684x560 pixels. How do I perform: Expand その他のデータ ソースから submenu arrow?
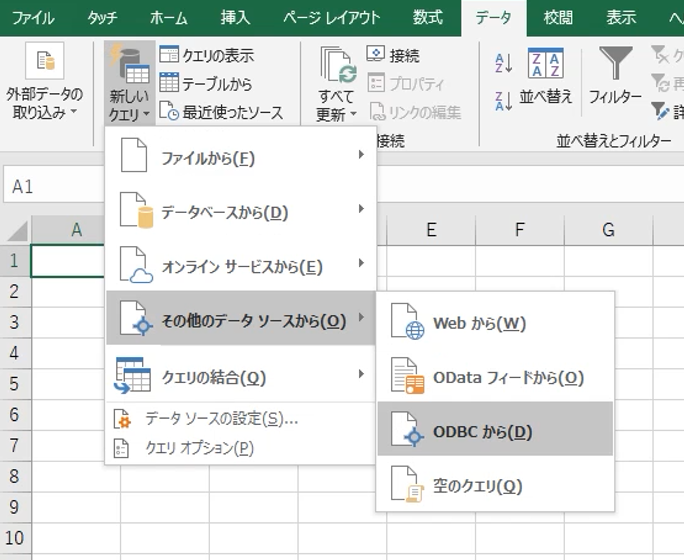pos(361,317)
